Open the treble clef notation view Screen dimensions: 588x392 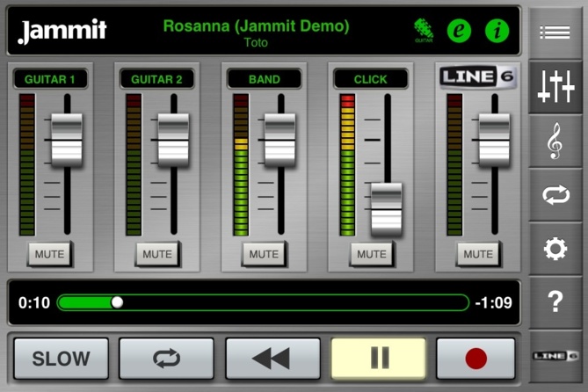[555, 142]
